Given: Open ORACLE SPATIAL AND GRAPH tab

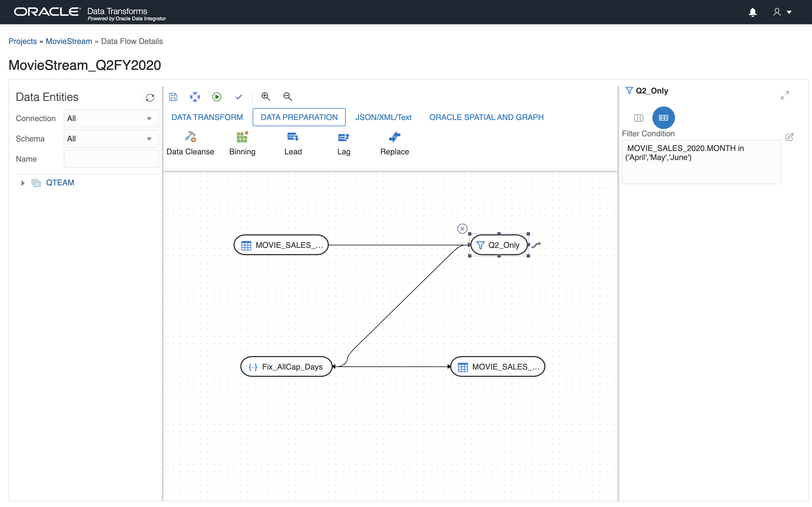Looking at the screenshot, I should tap(486, 117).
